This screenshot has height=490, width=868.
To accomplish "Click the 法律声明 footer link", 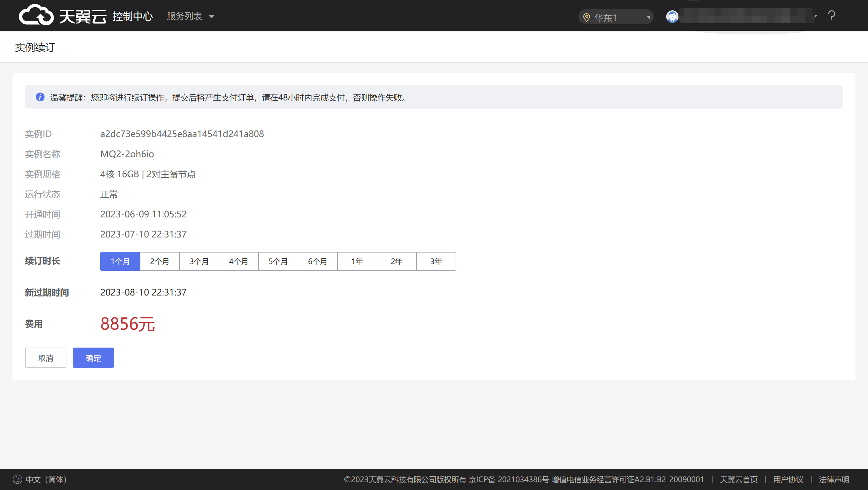I will tap(834, 479).
